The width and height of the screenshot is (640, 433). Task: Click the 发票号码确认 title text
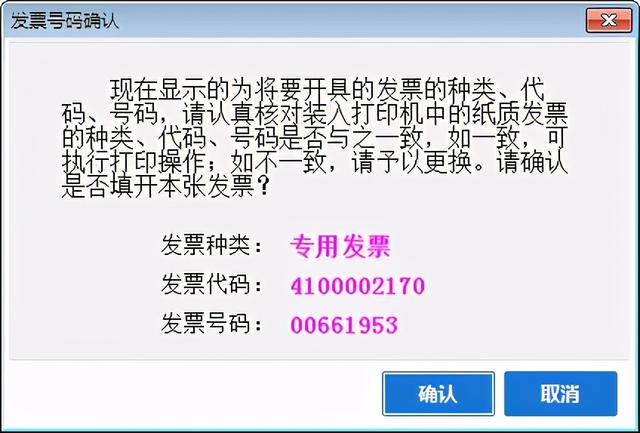pyautogui.click(x=64, y=21)
